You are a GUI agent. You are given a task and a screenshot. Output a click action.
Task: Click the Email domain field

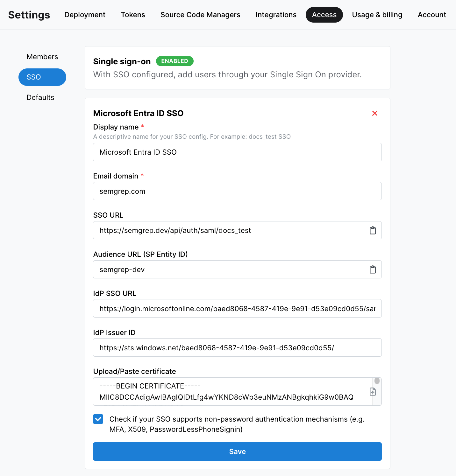(x=237, y=191)
